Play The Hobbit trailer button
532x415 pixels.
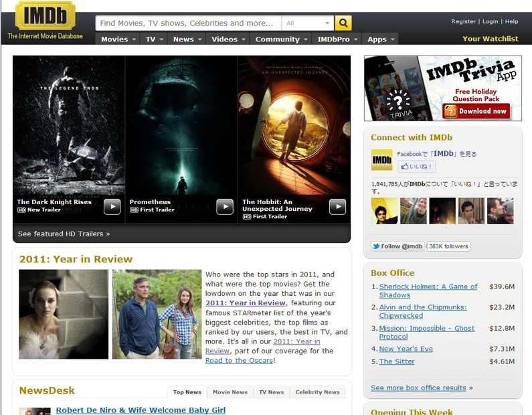337,207
